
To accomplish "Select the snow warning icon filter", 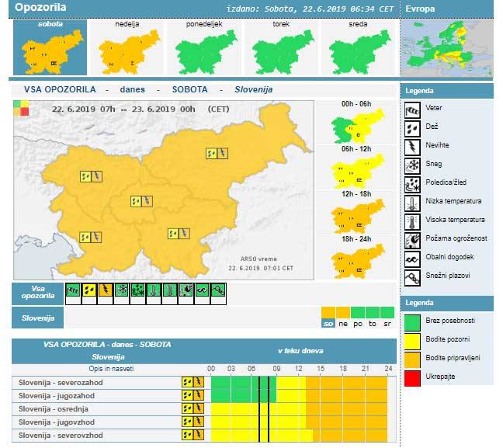I will pos(119,291).
